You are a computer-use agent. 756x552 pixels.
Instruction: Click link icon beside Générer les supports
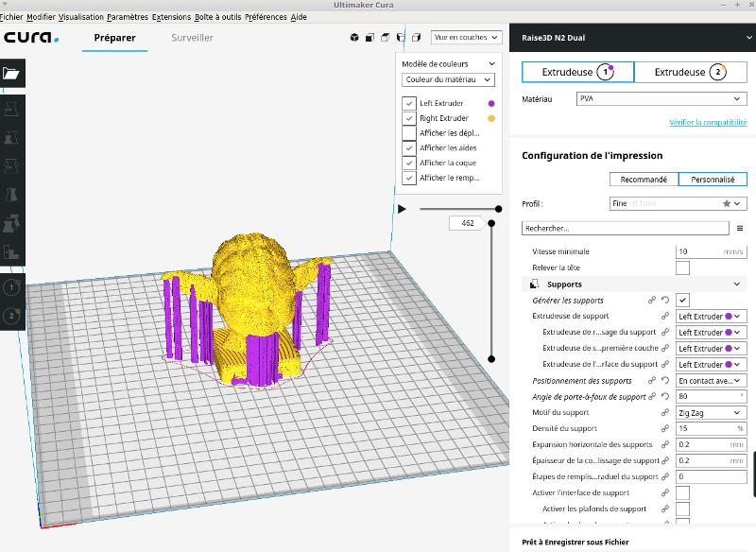652,300
